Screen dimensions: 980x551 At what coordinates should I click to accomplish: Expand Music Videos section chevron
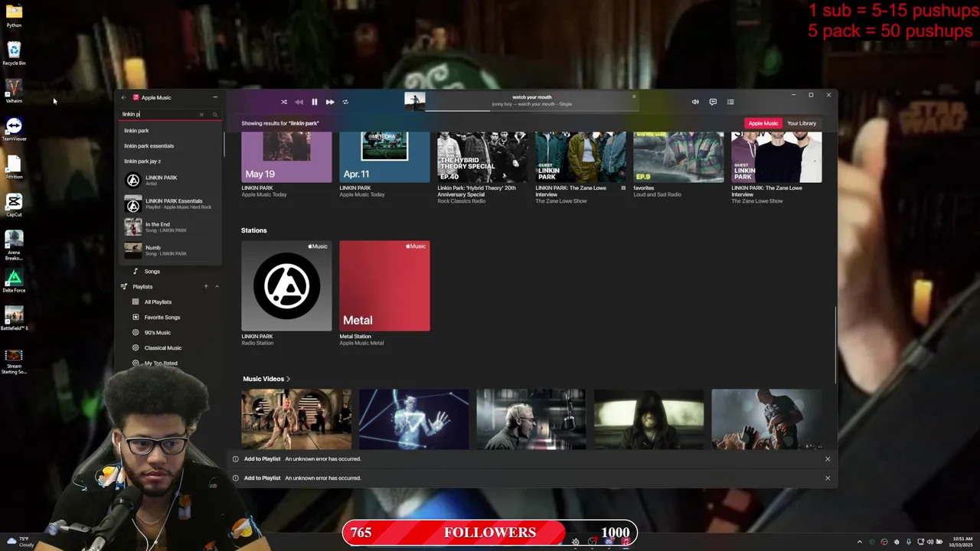coord(289,379)
